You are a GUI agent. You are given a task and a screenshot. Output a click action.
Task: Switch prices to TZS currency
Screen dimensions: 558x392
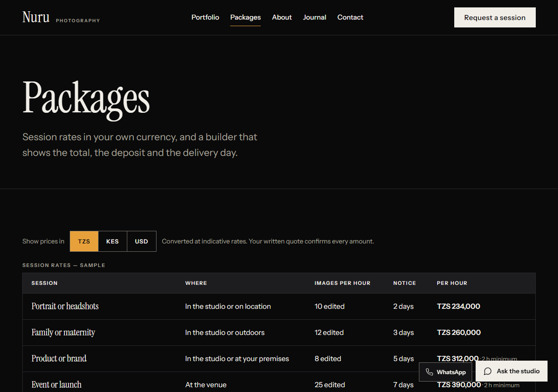point(84,241)
